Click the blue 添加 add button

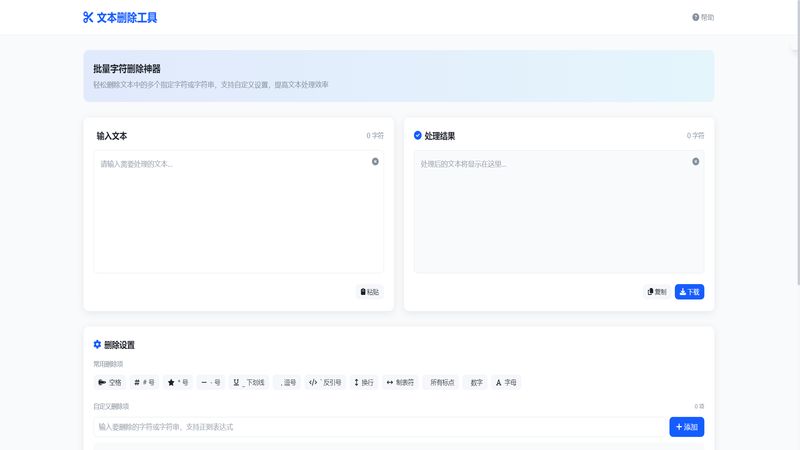pyautogui.click(x=686, y=427)
